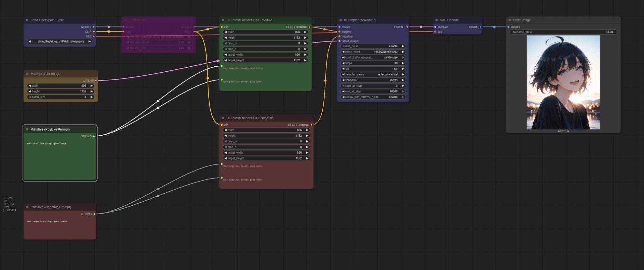Collapse the Empty Latent Image node dot
The height and width of the screenshot is (270, 644).
[x=27, y=74]
